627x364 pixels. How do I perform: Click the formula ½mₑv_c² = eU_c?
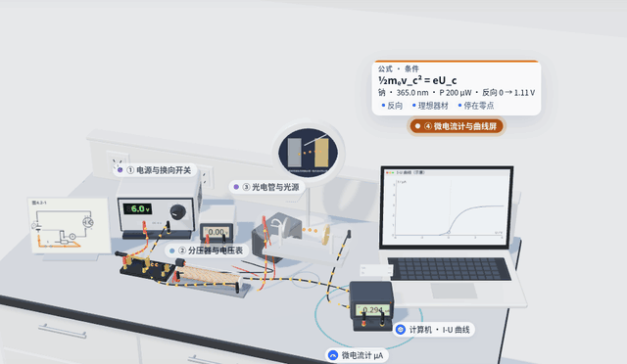[417, 80]
